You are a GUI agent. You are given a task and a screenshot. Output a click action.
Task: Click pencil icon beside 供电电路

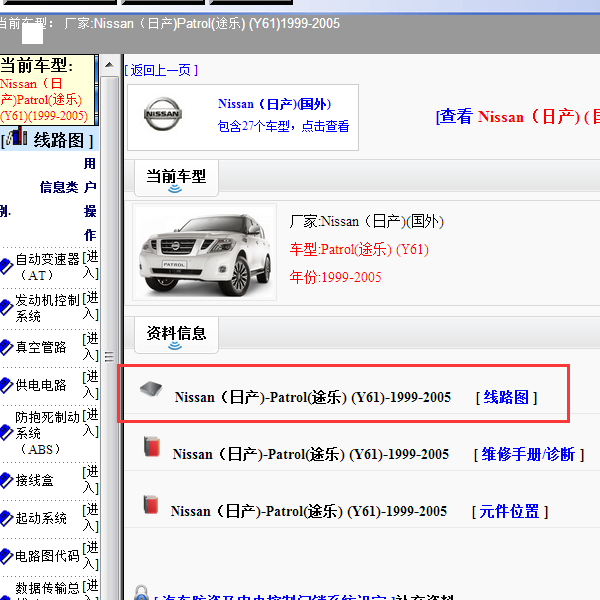pyautogui.click(x=6, y=385)
